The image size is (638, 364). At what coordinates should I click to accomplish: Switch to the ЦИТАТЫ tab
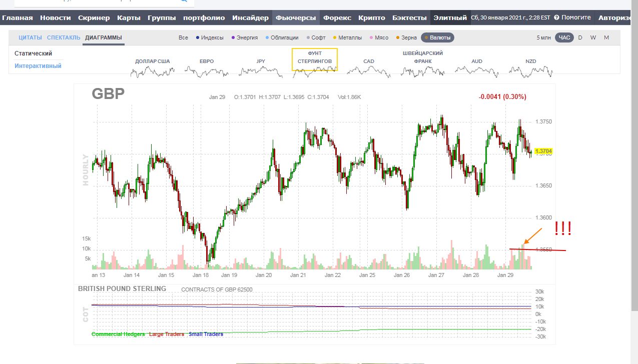(x=31, y=37)
